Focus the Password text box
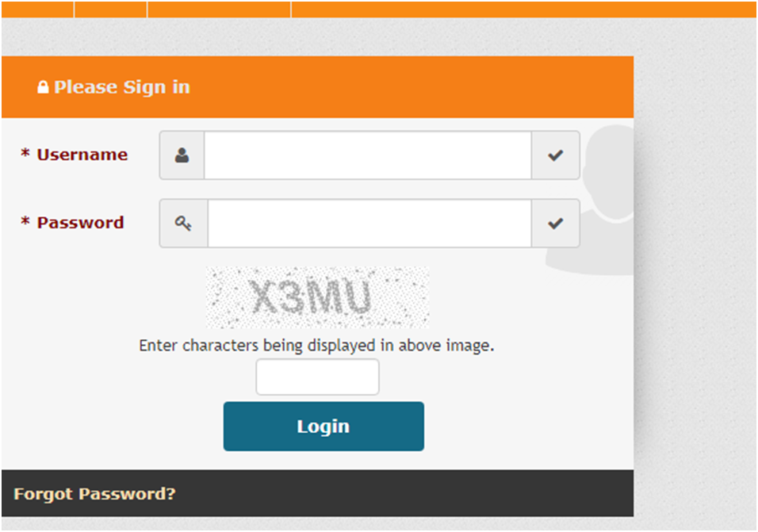Screen dimensions: 758x532 [x=369, y=224]
